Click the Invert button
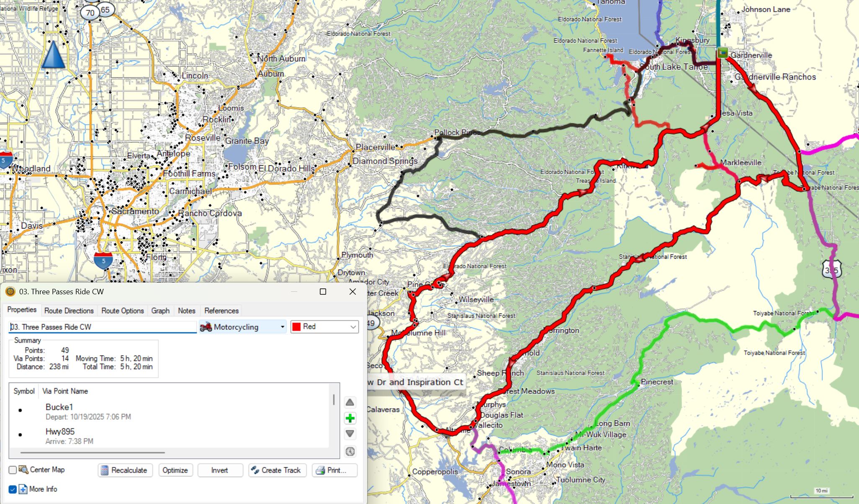859x504 pixels. click(x=220, y=470)
